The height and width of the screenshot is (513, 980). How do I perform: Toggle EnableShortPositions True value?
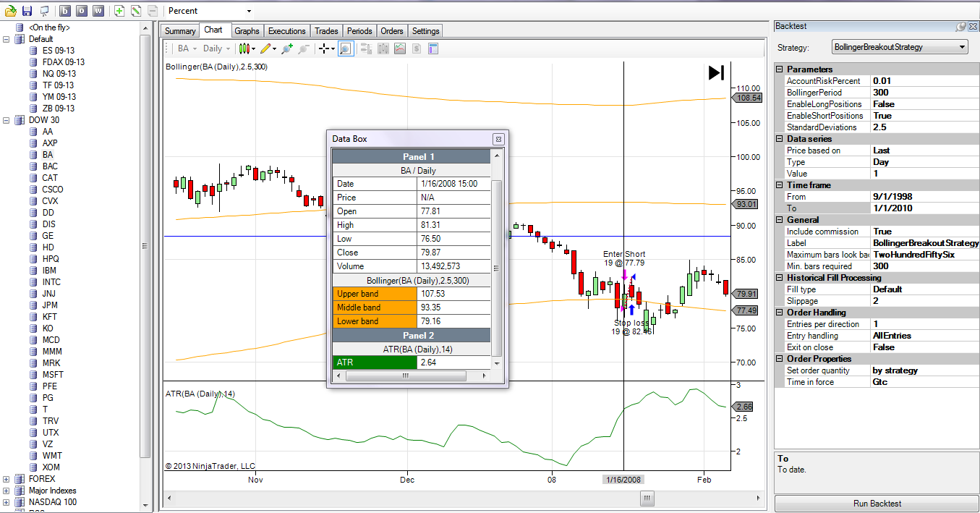(x=924, y=116)
